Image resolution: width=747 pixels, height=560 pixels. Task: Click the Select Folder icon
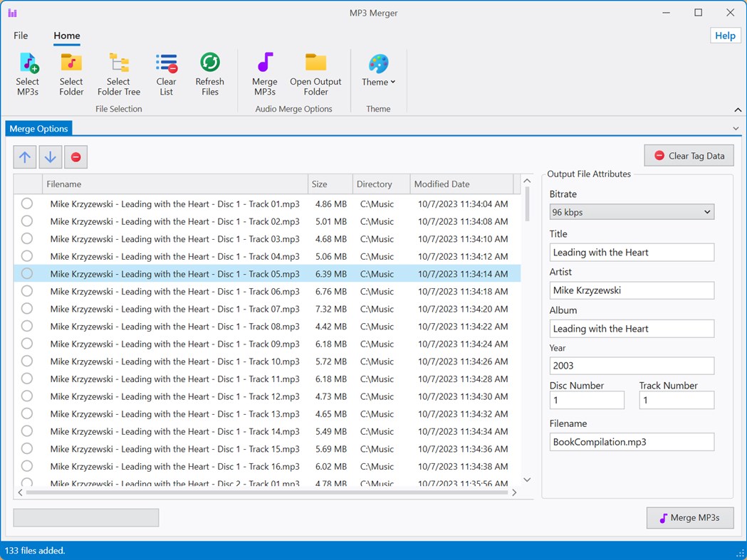(x=70, y=73)
